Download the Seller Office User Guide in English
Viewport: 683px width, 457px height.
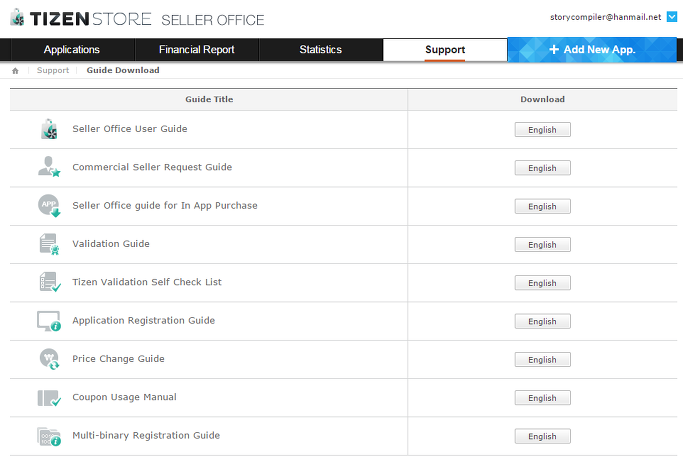tap(542, 130)
